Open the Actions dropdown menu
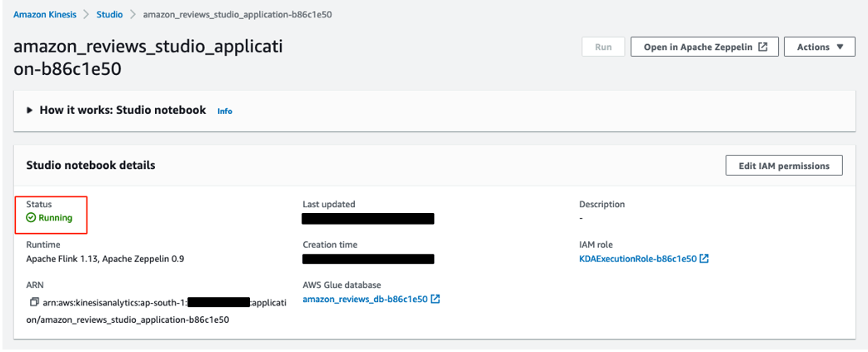Image resolution: width=868 pixels, height=352 pixels. click(820, 47)
